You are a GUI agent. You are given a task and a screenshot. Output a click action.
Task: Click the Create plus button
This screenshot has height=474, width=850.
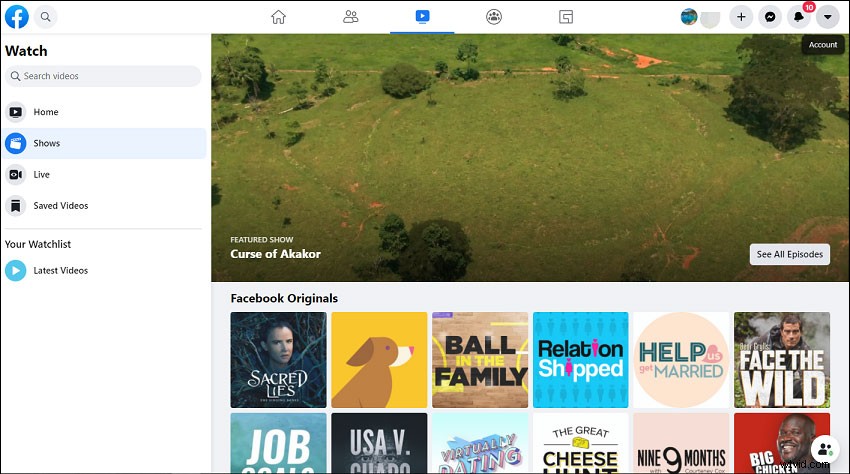click(x=741, y=17)
